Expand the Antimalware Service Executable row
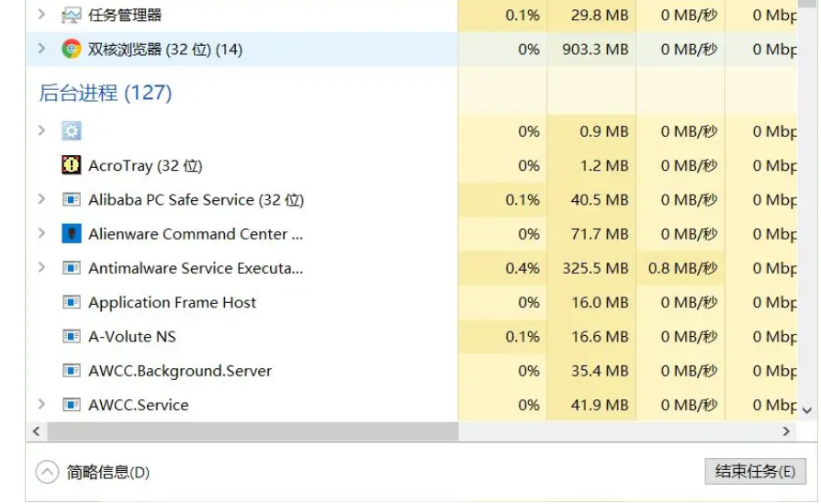The height and width of the screenshot is (504, 821). (x=41, y=267)
